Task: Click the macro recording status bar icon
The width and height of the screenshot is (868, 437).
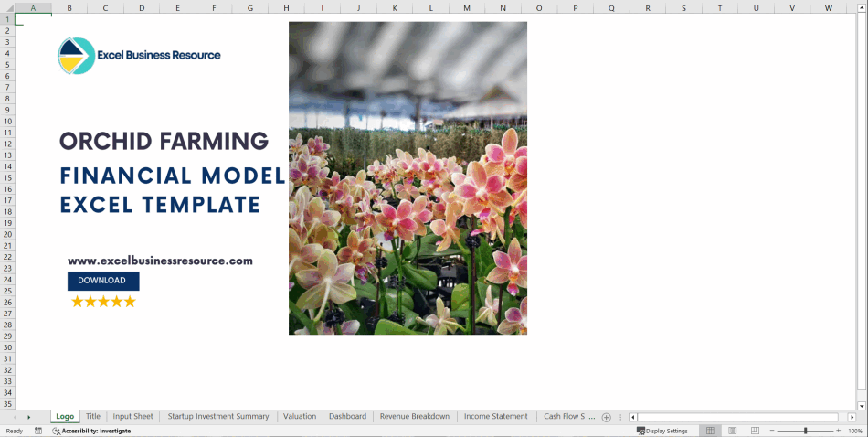Action: point(38,431)
